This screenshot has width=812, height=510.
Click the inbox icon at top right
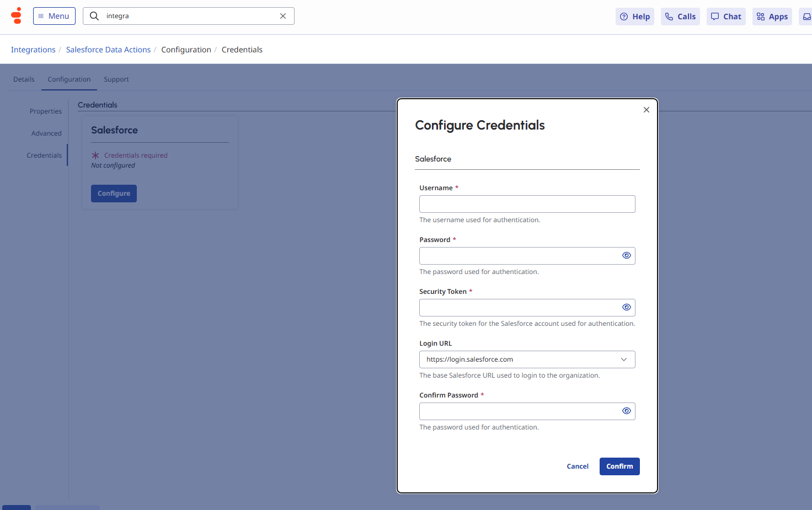pos(806,17)
